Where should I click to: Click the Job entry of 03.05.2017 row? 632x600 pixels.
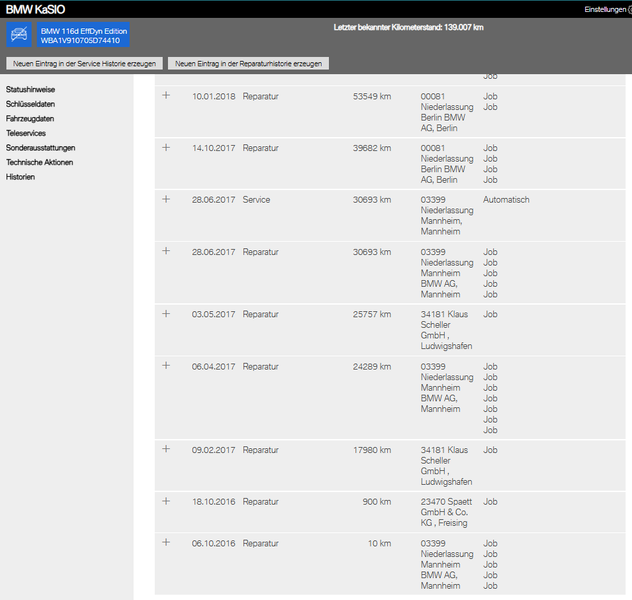pos(490,314)
